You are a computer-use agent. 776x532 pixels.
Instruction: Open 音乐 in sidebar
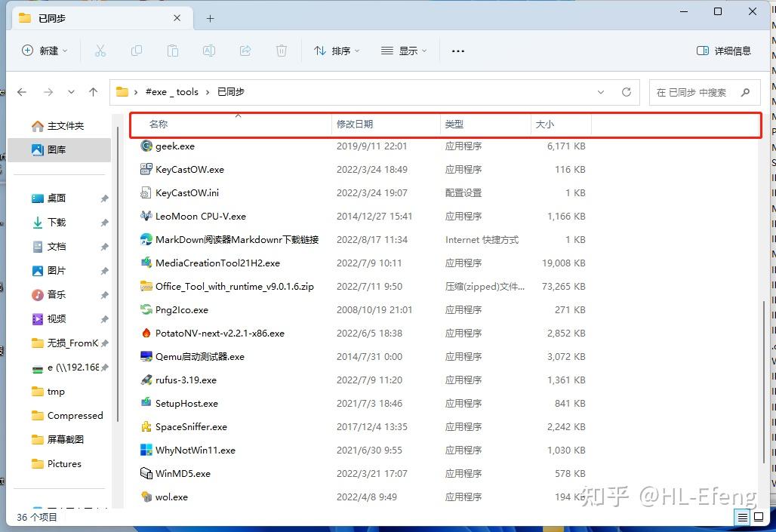[x=58, y=294]
